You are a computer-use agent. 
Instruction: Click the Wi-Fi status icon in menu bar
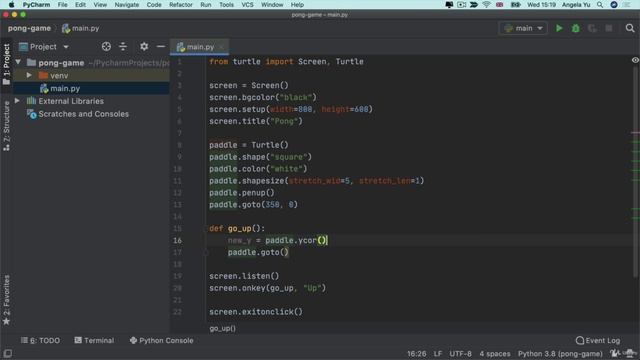(486, 4)
